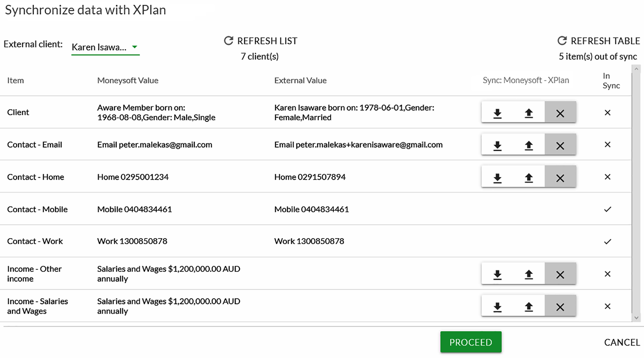
Task: Click upload arrow in Contact - Home row
Action: [529, 178]
